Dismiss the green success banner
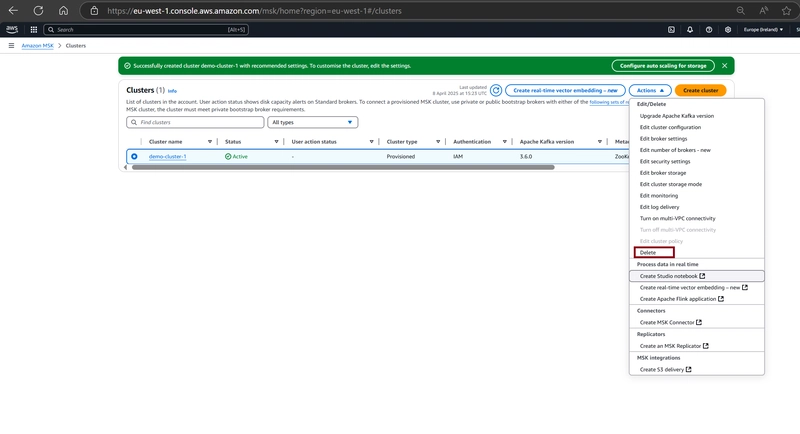 724,66
